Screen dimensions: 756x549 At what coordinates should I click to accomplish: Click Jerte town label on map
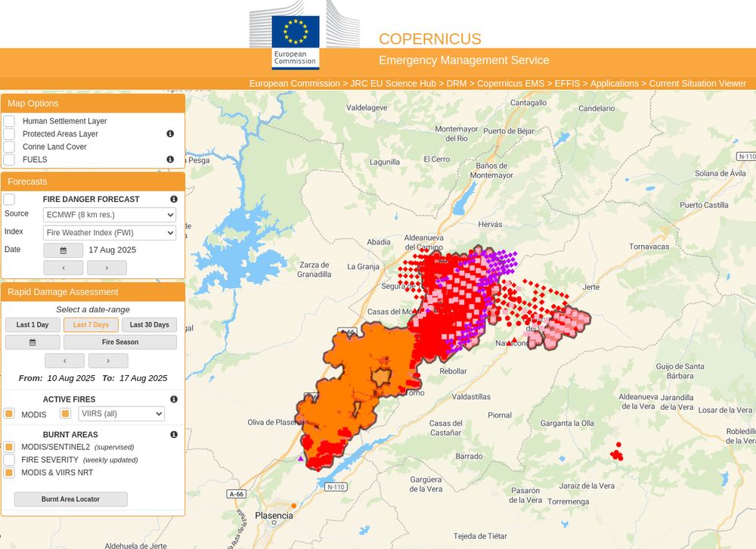(x=591, y=287)
